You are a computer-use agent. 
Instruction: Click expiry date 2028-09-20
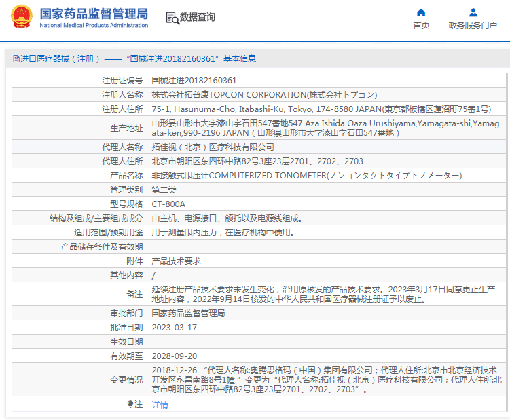[175, 356]
